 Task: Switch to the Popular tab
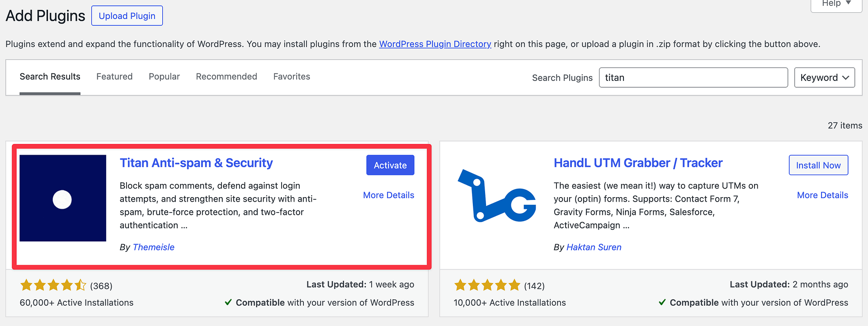(x=164, y=76)
